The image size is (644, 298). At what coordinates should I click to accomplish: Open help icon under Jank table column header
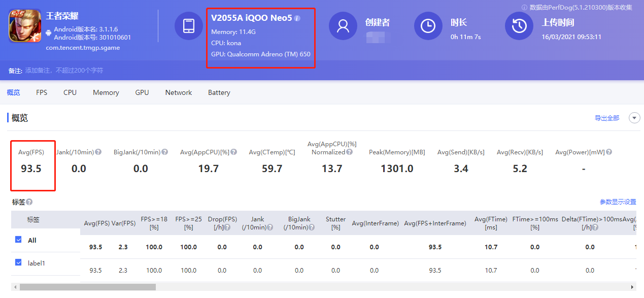(269, 227)
